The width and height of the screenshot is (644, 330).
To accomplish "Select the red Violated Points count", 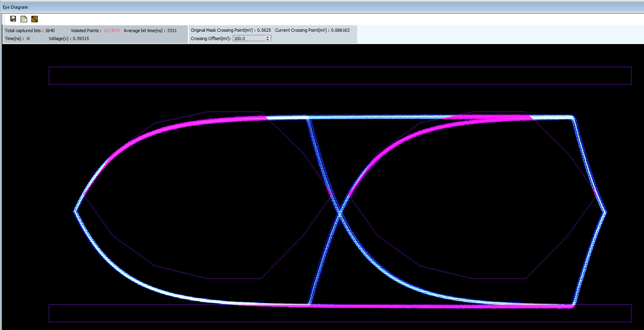I will (112, 30).
